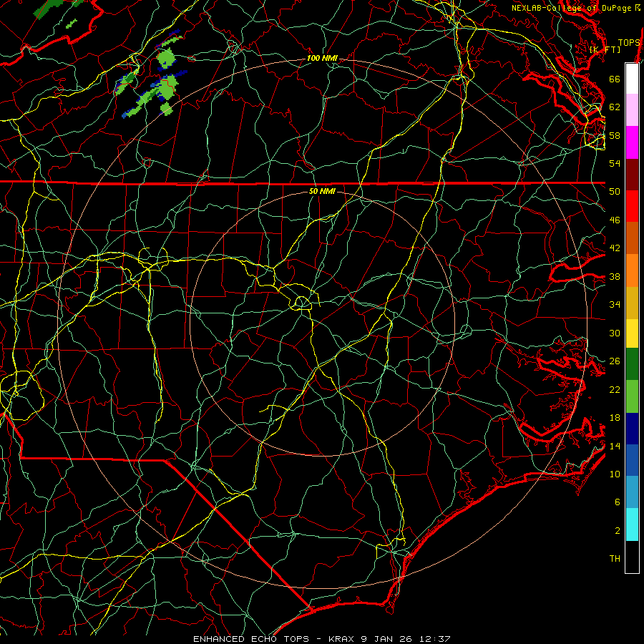Pick the magenta color band in the legend
The height and width of the screenshot is (644, 644).
[x=632, y=142]
